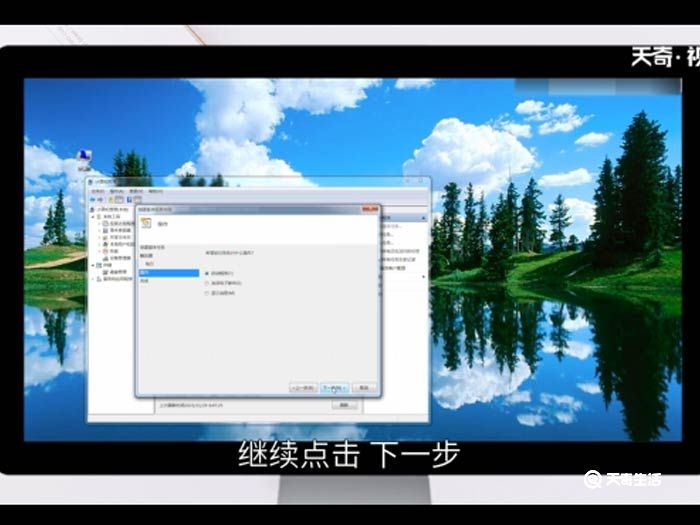Open the Help (帮助) menu in Computer Management
The image size is (700, 525).
pyautogui.click(x=155, y=191)
